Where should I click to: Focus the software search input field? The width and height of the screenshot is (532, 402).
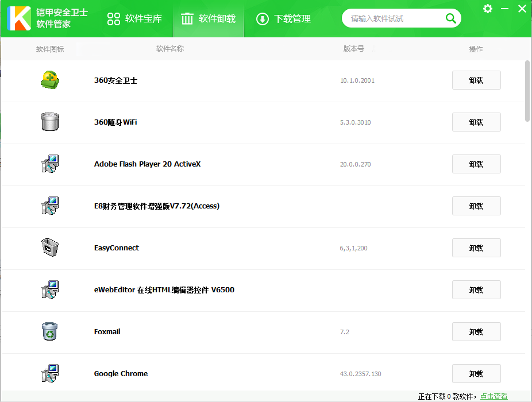coord(394,18)
